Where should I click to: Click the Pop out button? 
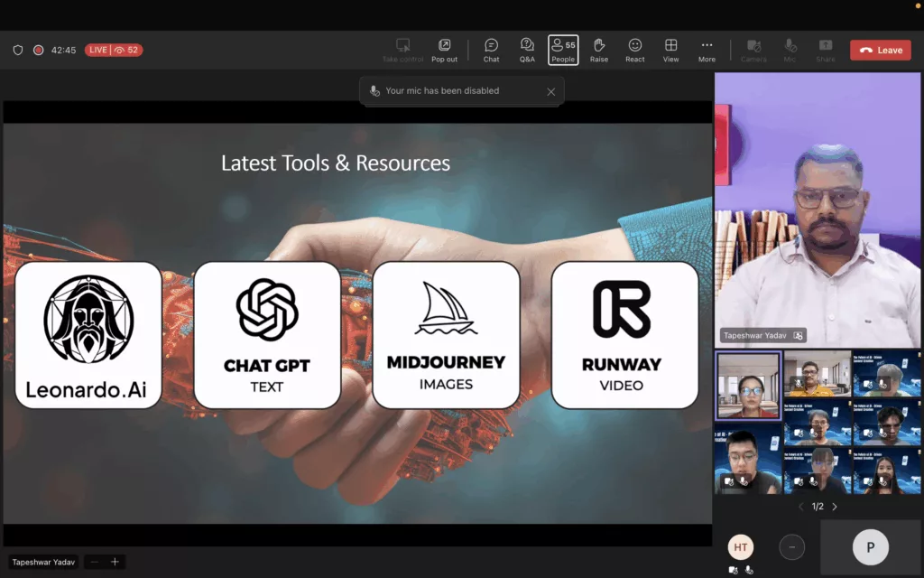tap(444, 51)
